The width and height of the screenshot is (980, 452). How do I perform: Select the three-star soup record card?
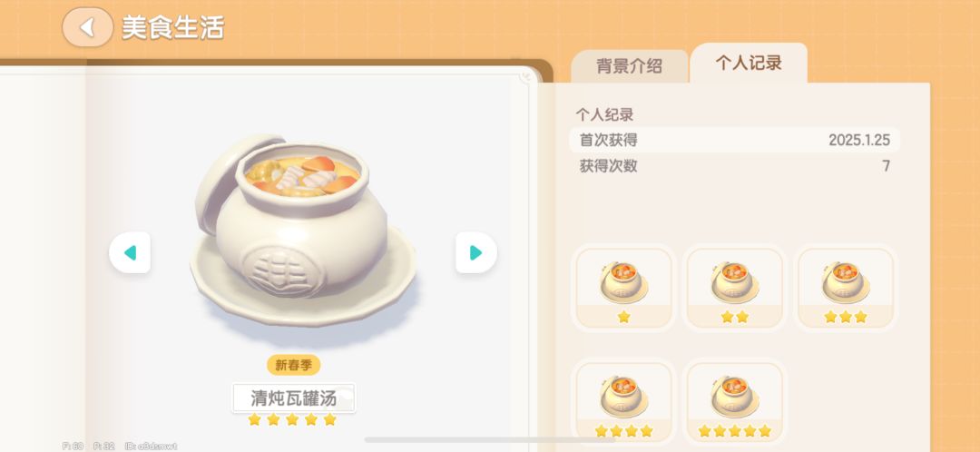pos(845,288)
